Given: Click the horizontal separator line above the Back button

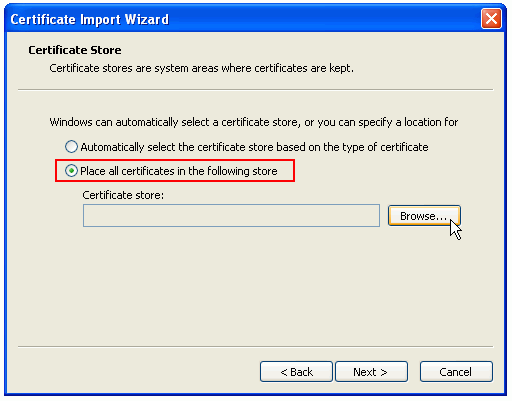Looking at the screenshot, I should pyautogui.click(x=256, y=347).
